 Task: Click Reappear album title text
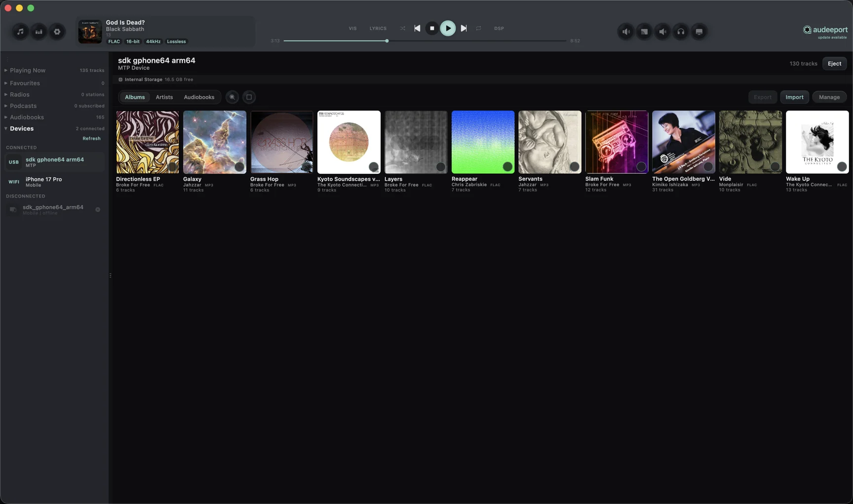(x=465, y=179)
